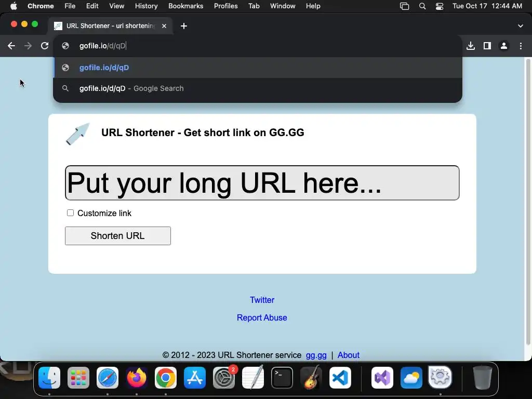Open the Apple menu
The height and width of the screenshot is (399, 532).
[x=14, y=6]
